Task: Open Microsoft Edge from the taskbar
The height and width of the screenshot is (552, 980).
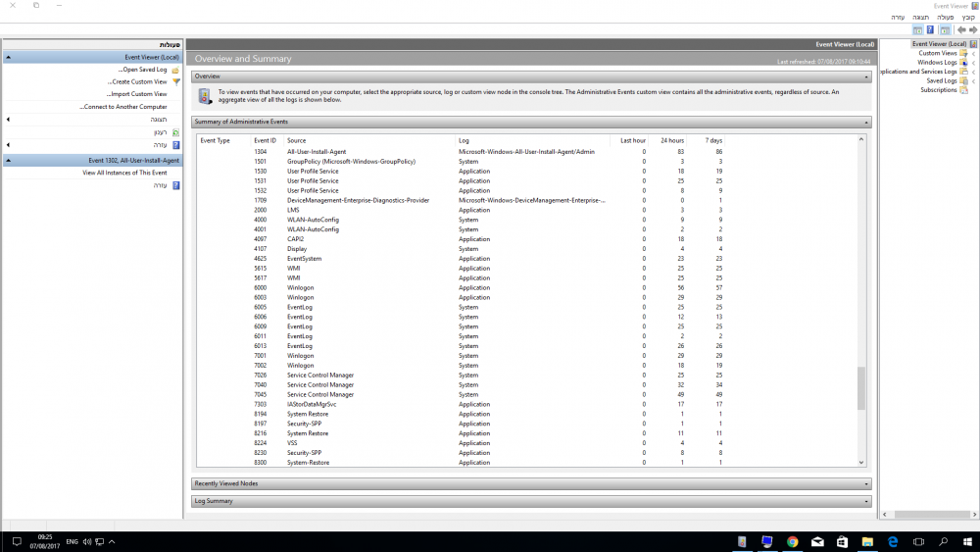Action: pyautogui.click(x=893, y=542)
